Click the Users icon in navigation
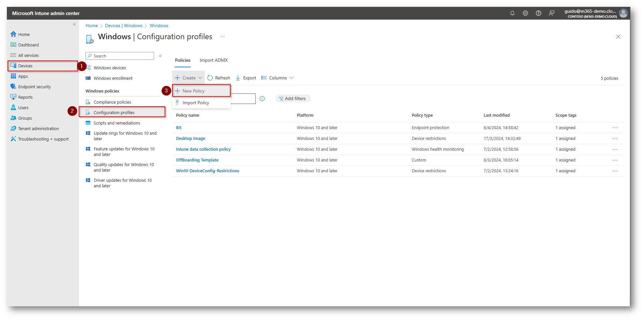The height and width of the screenshot is (320, 644). point(13,107)
